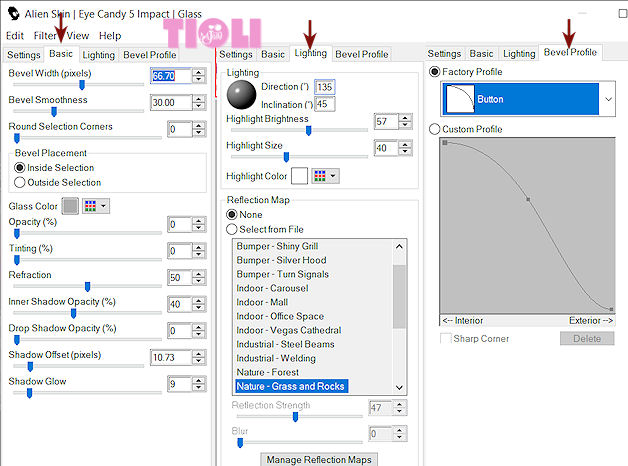The width and height of the screenshot is (628, 466).
Task: Open the Highlight Color palette picker icon
Action: coord(320,176)
